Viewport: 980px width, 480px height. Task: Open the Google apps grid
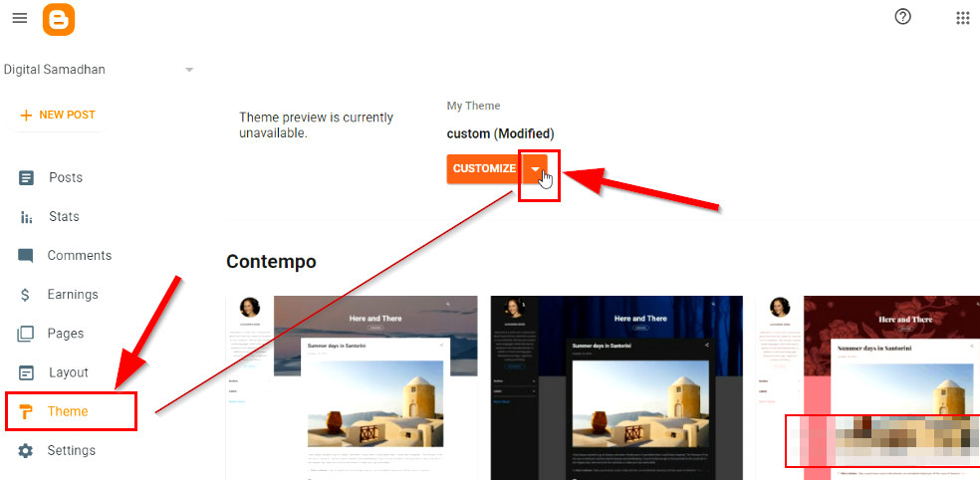pos(963,18)
